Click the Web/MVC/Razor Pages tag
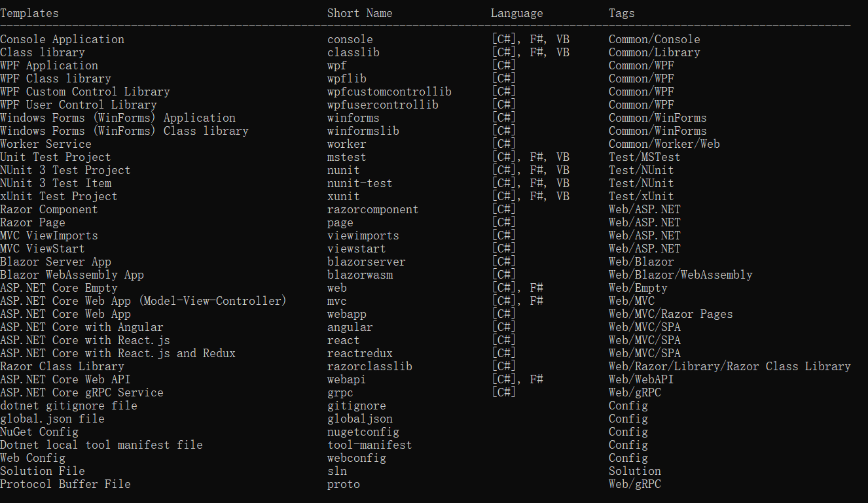 [x=670, y=314]
